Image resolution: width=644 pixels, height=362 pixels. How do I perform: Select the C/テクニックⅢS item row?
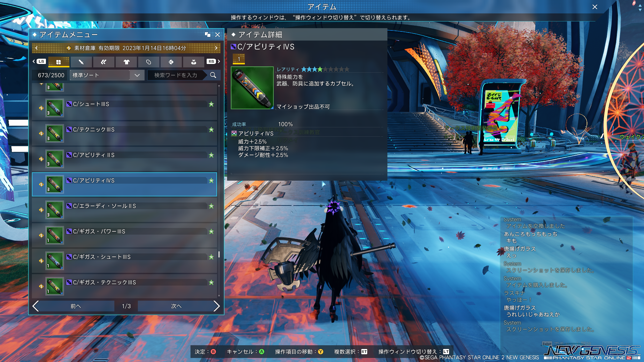124,133
